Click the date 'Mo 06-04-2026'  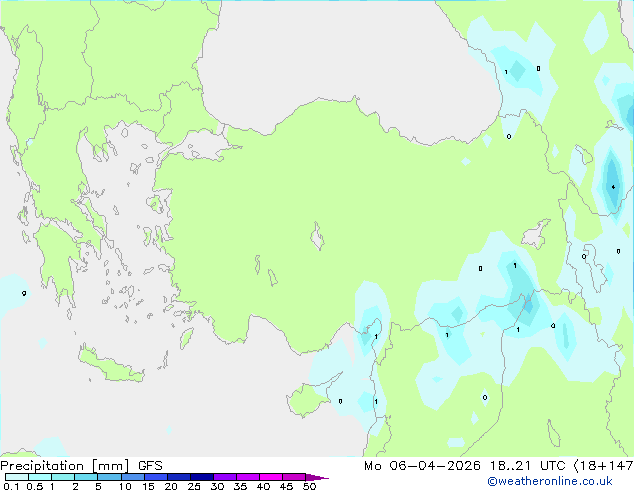(422, 466)
